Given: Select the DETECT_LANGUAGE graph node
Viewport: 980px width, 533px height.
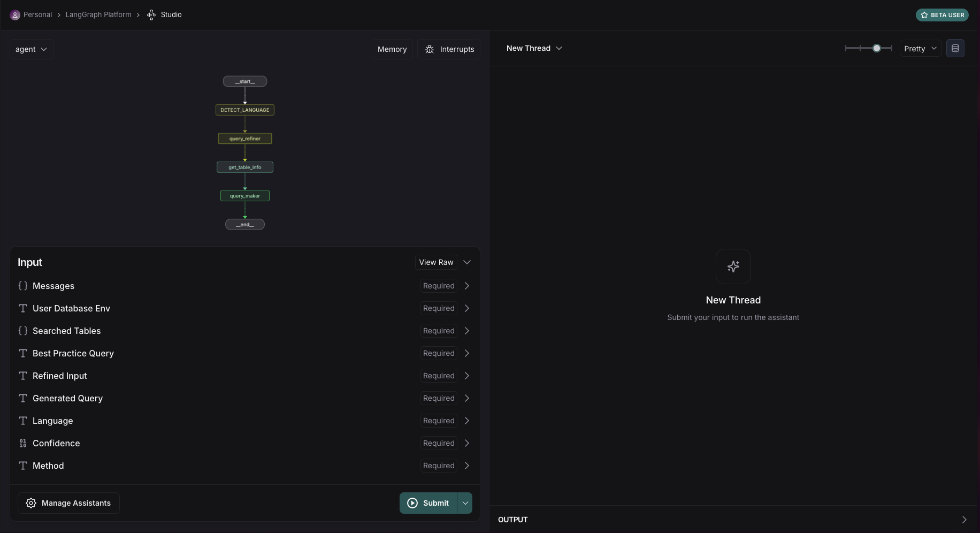Looking at the screenshot, I should (245, 110).
